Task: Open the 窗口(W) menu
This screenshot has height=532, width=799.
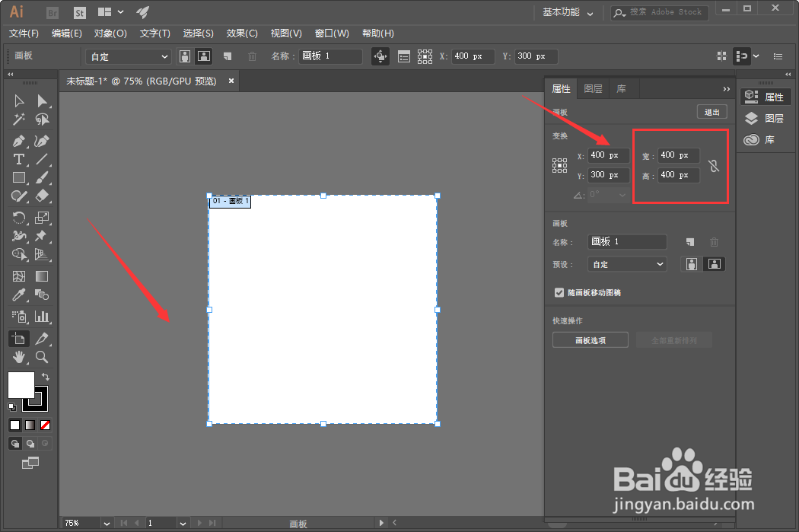Action: tap(332, 33)
